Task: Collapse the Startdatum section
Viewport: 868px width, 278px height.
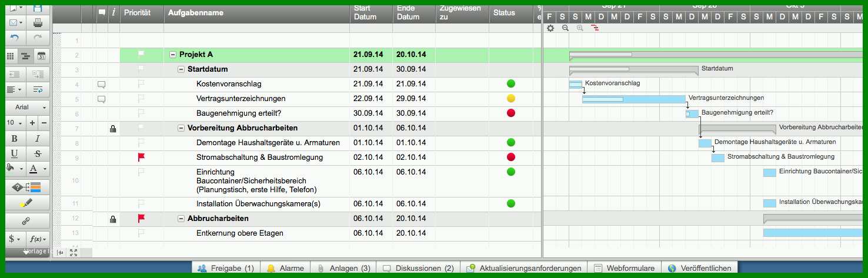Action: click(181, 69)
